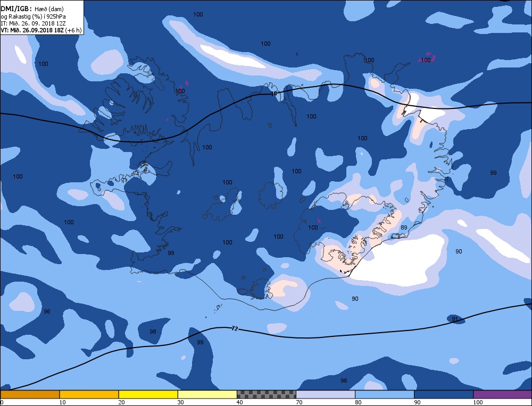Click the legend tick label '80'

[358, 402]
